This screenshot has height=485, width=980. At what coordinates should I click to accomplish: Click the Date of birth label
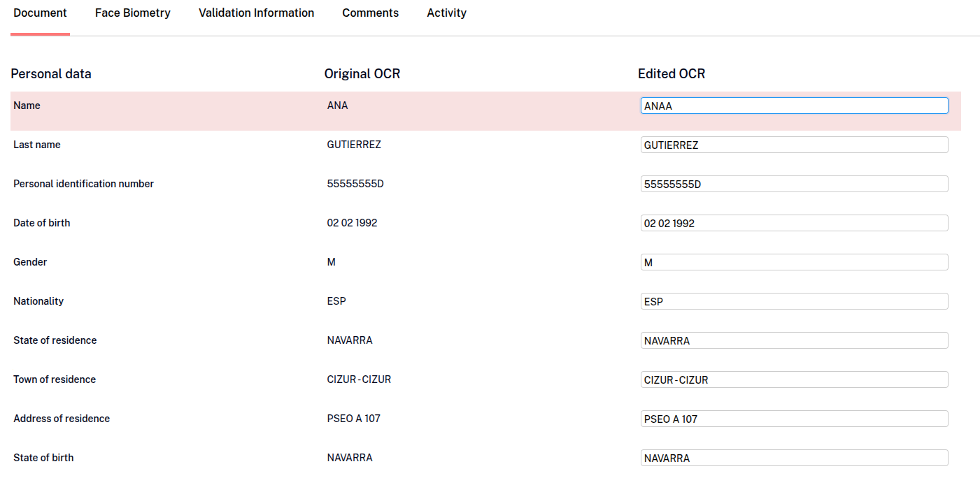point(42,223)
